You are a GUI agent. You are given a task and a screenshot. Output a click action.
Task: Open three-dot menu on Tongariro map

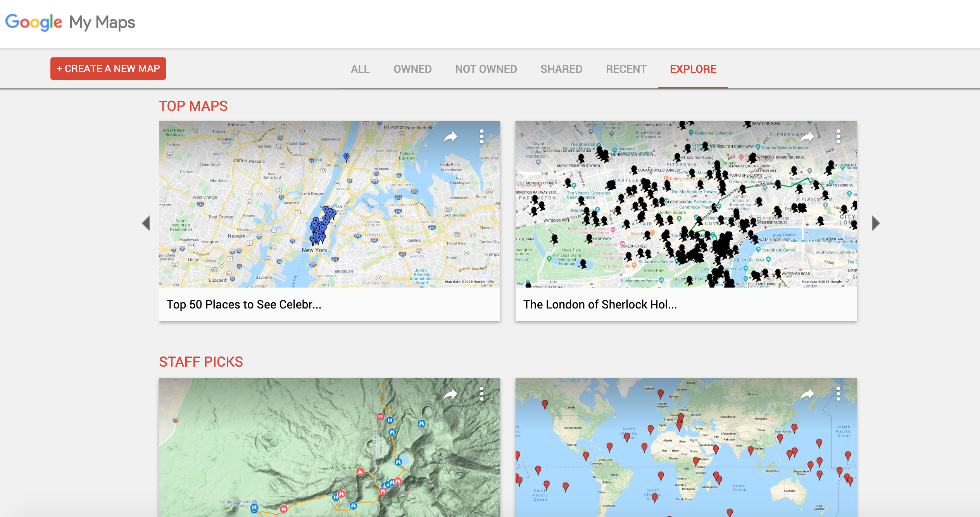pyautogui.click(x=481, y=394)
